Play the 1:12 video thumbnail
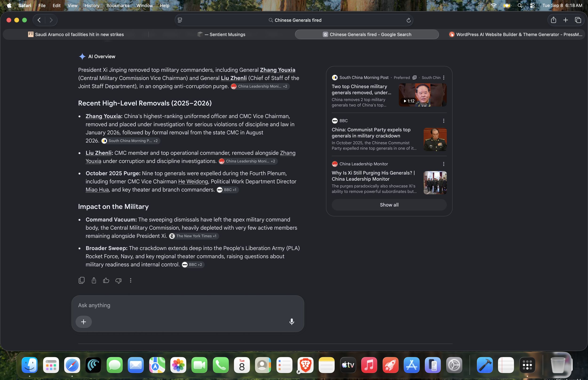 (422, 95)
